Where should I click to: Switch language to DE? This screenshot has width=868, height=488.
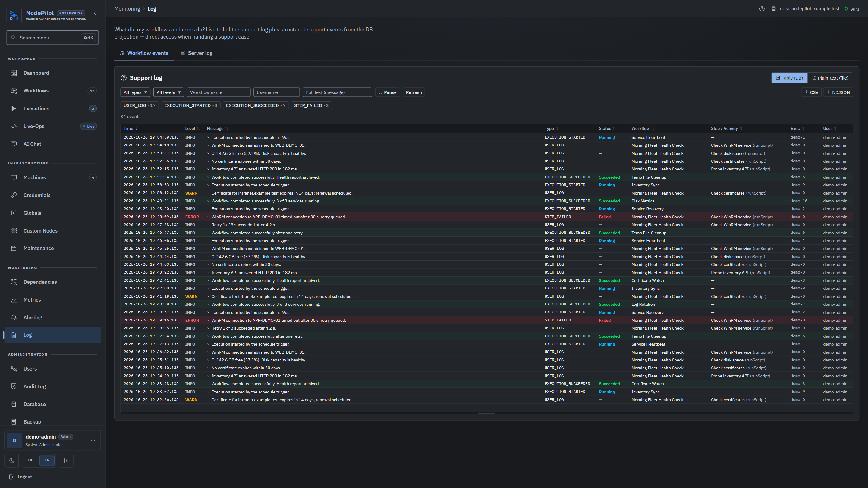coord(31,460)
